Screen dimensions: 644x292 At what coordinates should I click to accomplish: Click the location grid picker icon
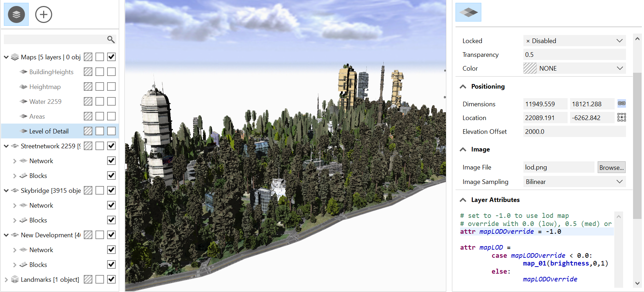coord(621,118)
